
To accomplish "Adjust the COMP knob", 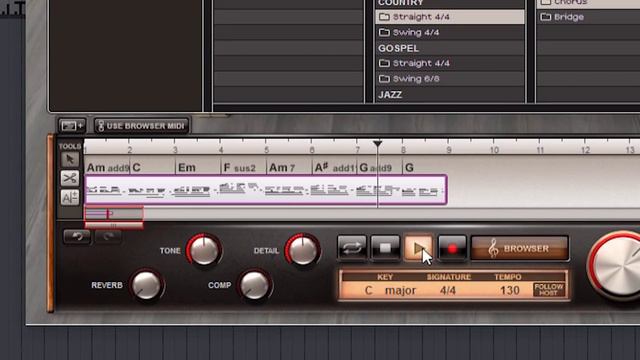I will [255, 285].
